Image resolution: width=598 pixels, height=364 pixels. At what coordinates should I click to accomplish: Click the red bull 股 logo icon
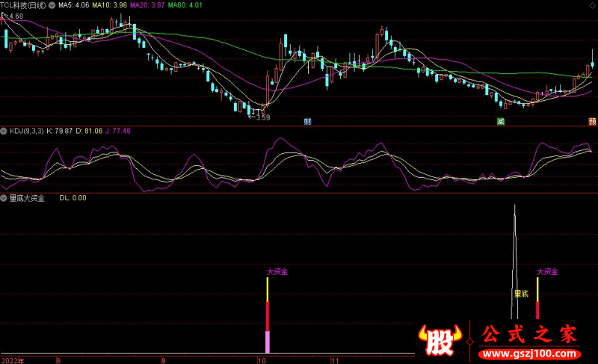442,342
